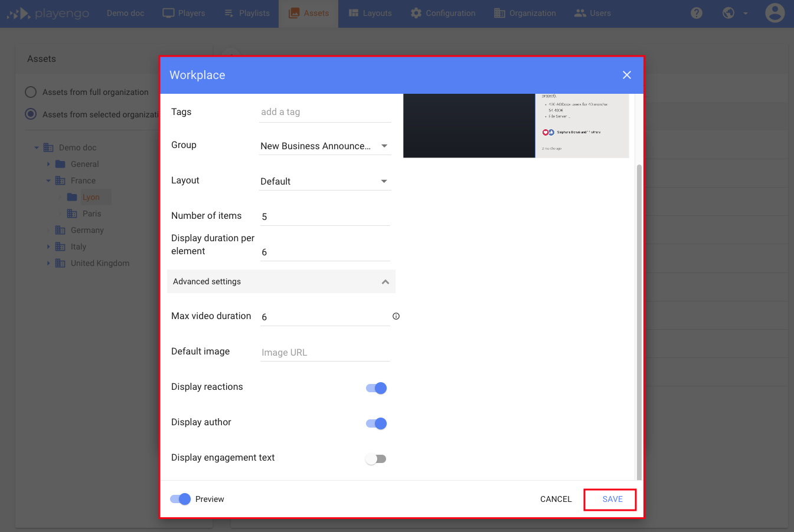This screenshot has height=532, width=794.
Task: Open the Demo doc menu item
Action: pos(125,13)
